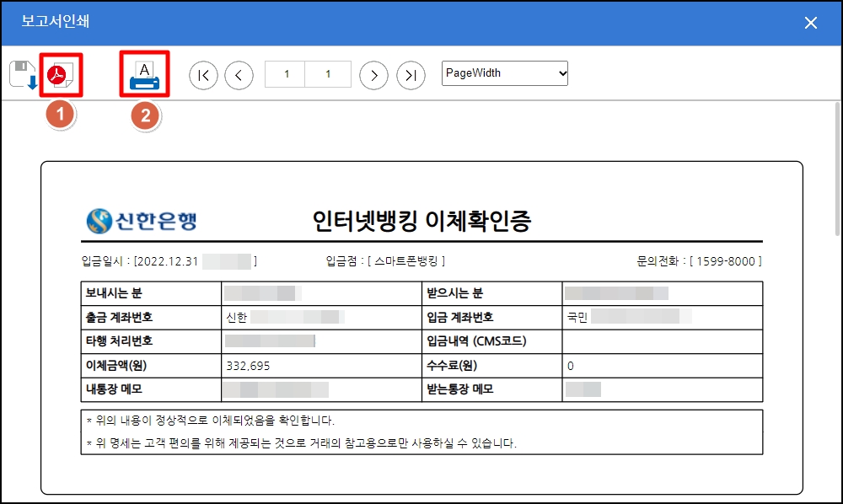The width and height of the screenshot is (843, 504).
Task: Export the report as PDF
Action: click(60, 74)
